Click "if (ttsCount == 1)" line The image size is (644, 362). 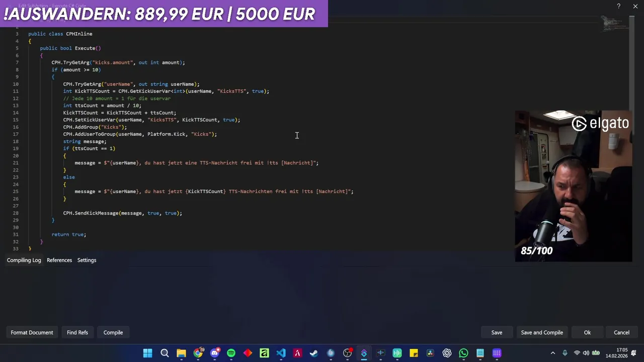pyautogui.click(x=89, y=148)
